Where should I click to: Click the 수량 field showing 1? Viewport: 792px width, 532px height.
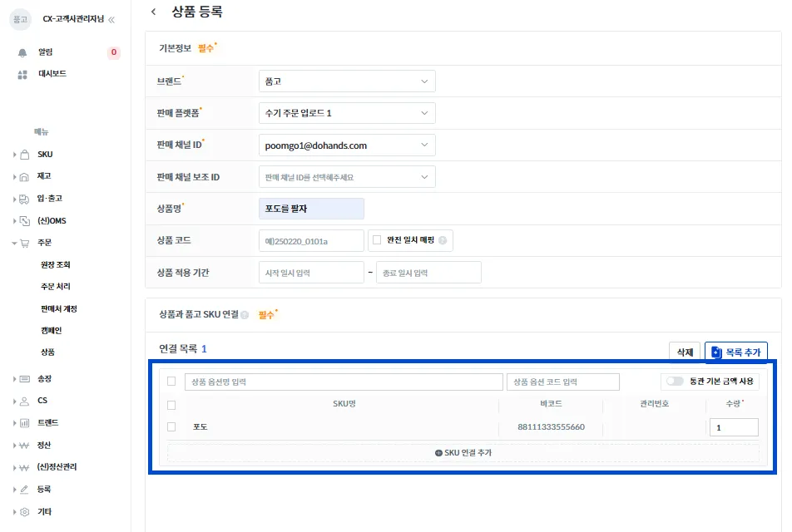click(x=734, y=427)
